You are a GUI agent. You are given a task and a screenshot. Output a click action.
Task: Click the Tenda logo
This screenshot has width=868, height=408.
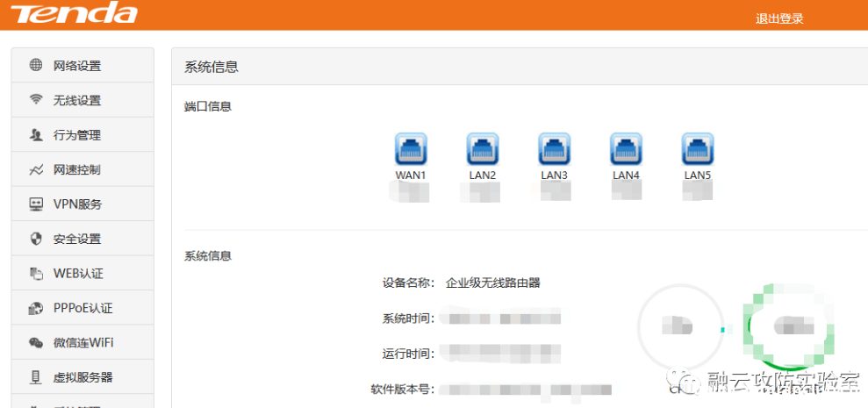(x=74, y=13)
